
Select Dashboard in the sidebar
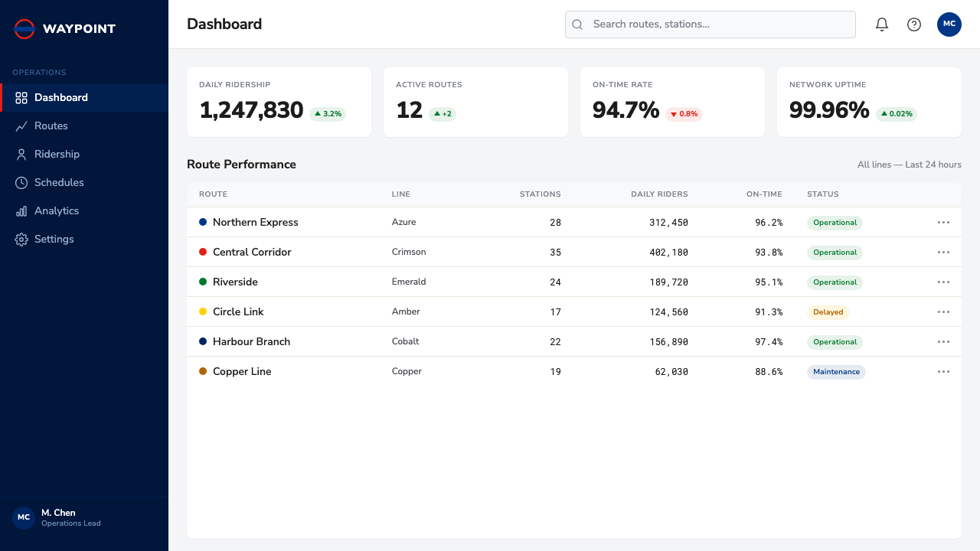pos(84,97)
